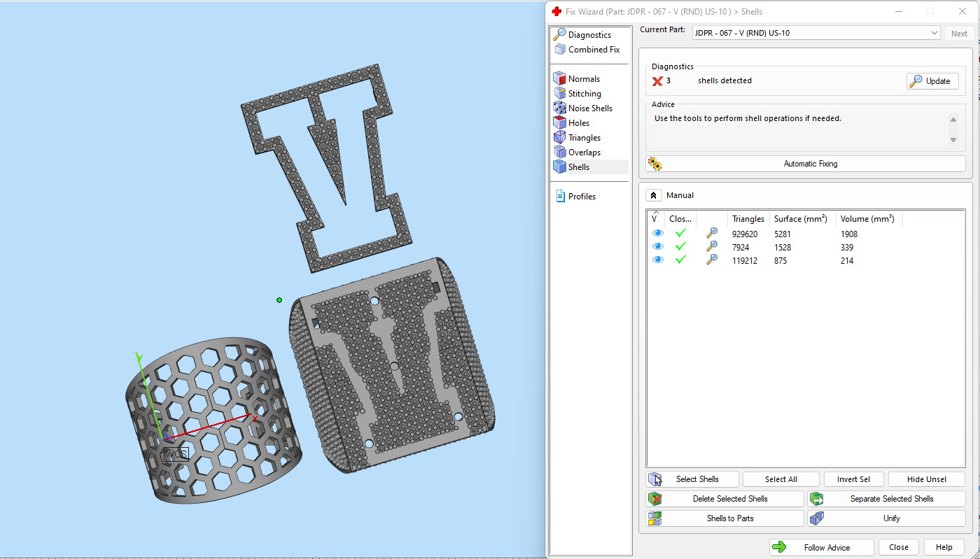Close the Fix Wizard via Close button
Viewport: 980px width, 559px height.
point(899,547)
